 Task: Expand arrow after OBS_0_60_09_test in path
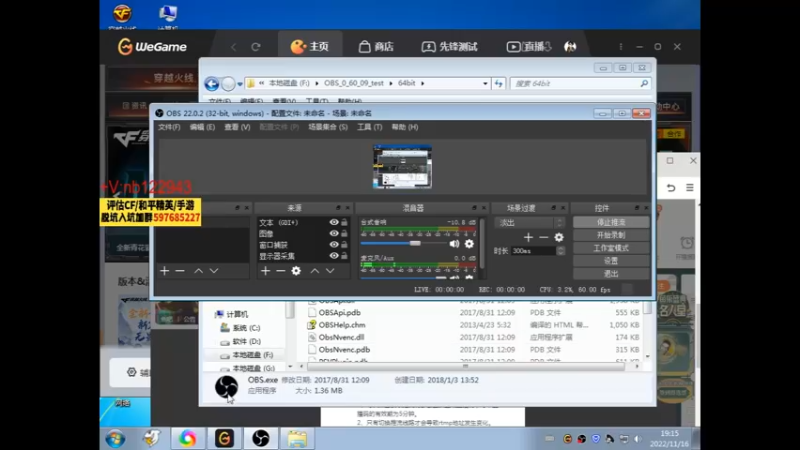391,83
